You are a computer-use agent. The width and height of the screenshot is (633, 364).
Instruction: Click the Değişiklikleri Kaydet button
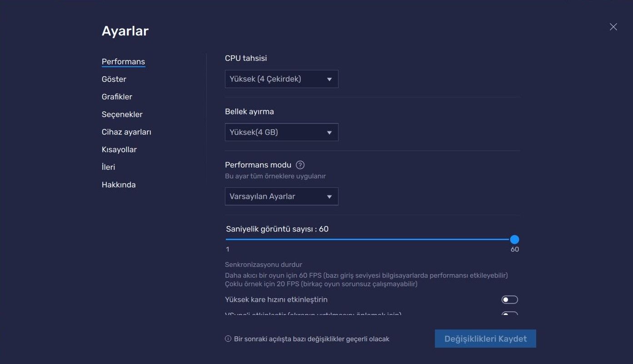point(485,339)
